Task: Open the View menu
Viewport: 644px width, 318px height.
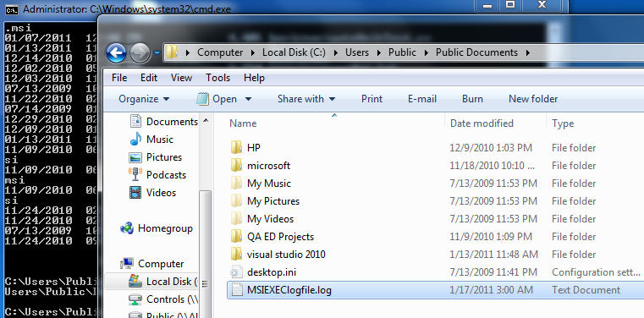Action: point(182,78)
